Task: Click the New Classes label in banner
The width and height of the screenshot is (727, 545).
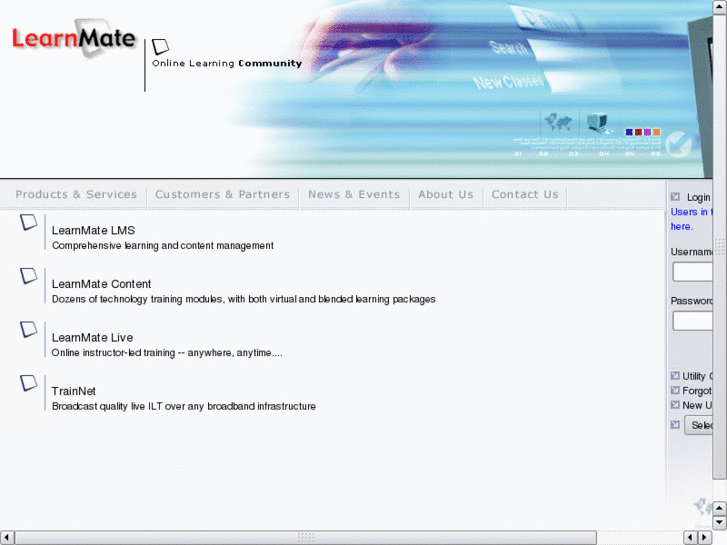Action: click(509, 82)
